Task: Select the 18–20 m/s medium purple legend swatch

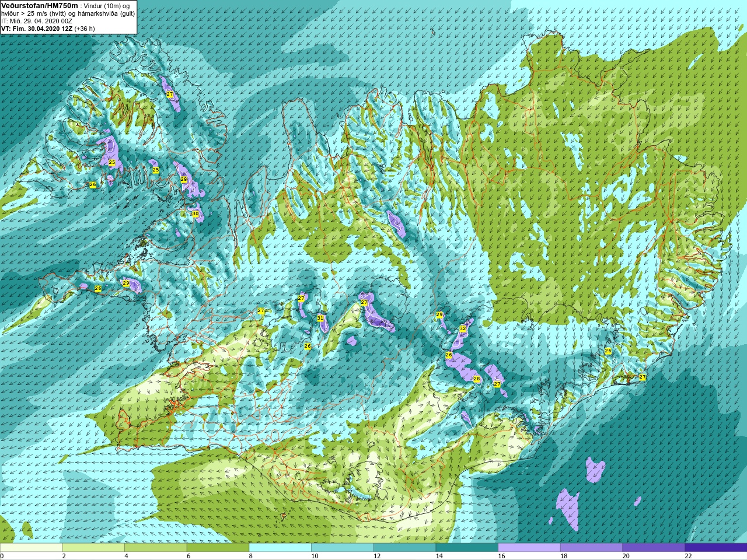Action: click(591, 548)
